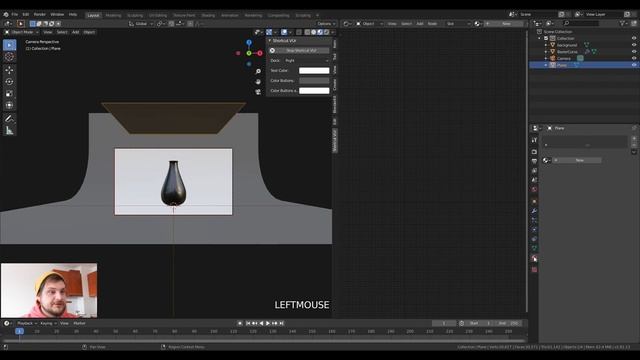
Task: Select the Annotate pencil tool
Action: click(x=9, y=119)
